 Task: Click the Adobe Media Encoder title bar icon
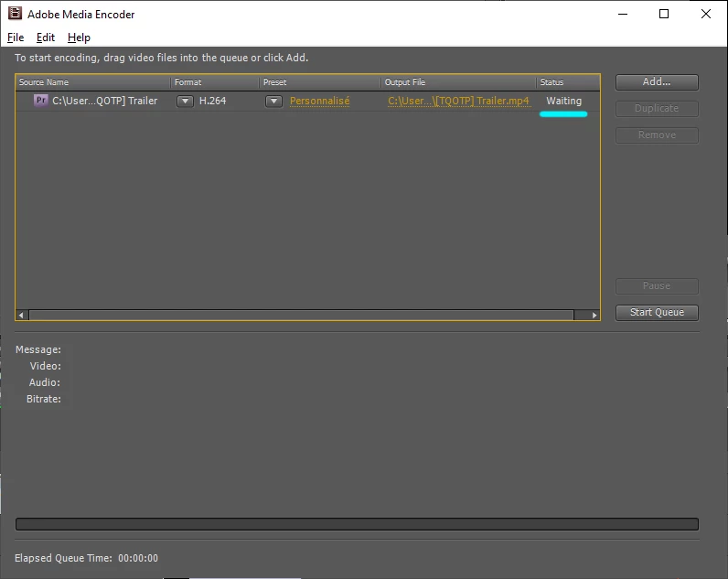point(15,14)
